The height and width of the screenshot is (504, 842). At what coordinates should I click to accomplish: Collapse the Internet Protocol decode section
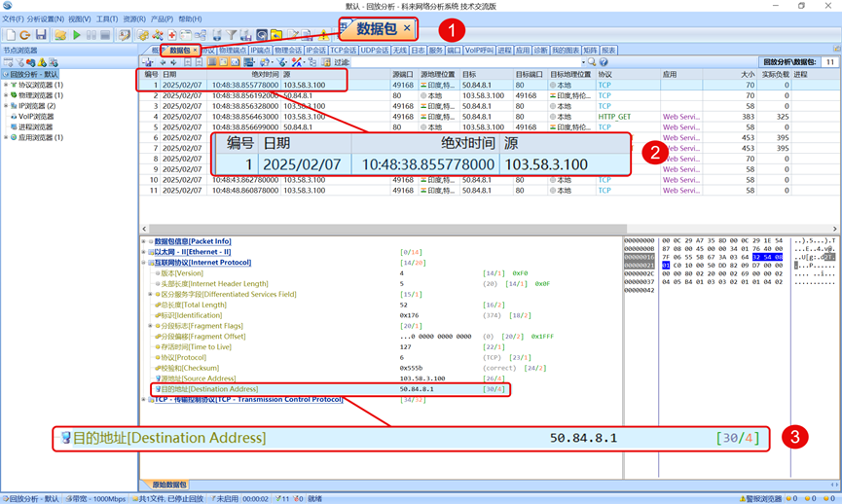coord(144,263)
